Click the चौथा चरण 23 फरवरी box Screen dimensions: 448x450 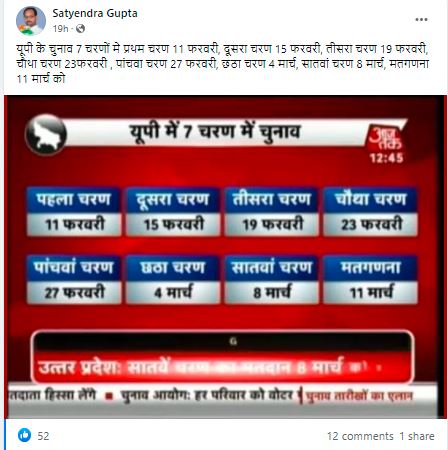tap(370, 211)
